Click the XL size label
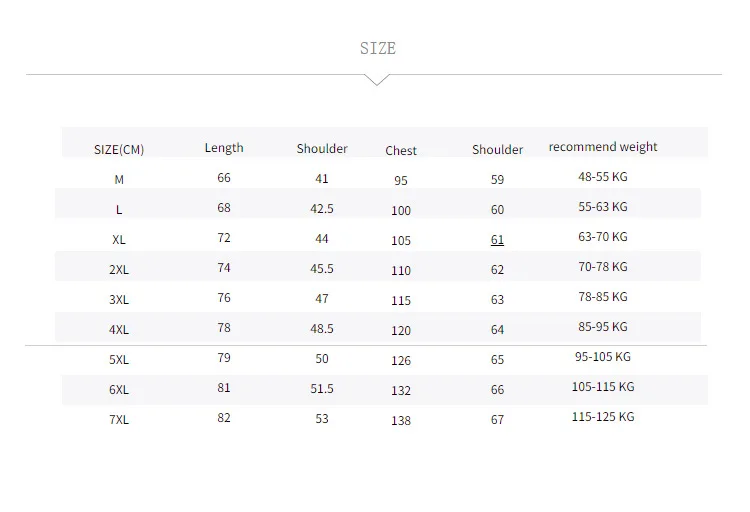The image size is (750, 512). pos(119,240)
